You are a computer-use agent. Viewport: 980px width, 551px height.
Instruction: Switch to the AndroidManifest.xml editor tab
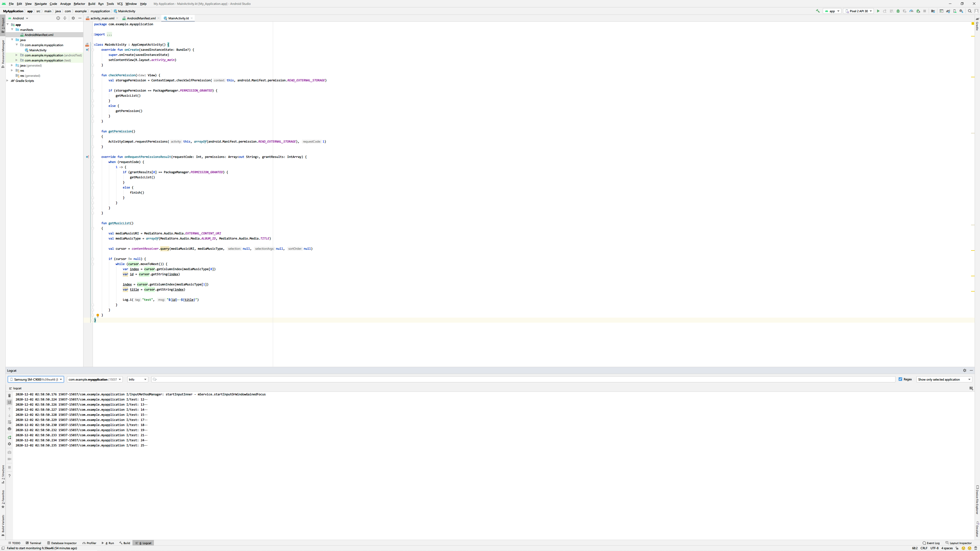pyautogui.click(x=141, y=18)
